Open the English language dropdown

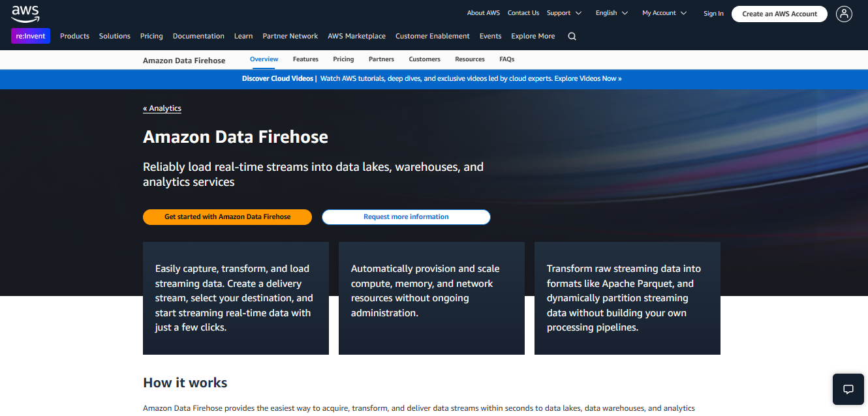click(x=612, y=13)
